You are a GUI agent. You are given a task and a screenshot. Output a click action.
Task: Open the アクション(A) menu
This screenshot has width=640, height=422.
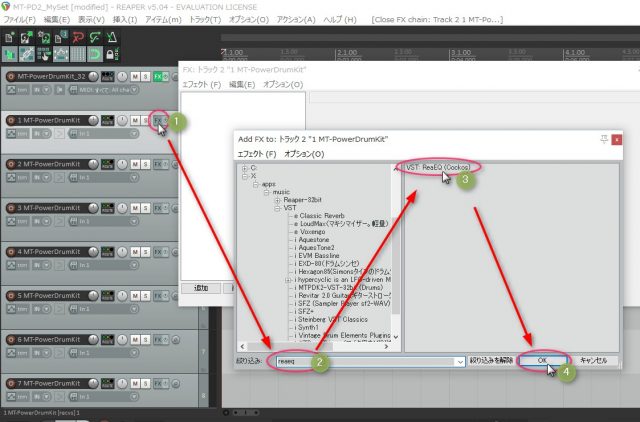click(x=296, y=20)
